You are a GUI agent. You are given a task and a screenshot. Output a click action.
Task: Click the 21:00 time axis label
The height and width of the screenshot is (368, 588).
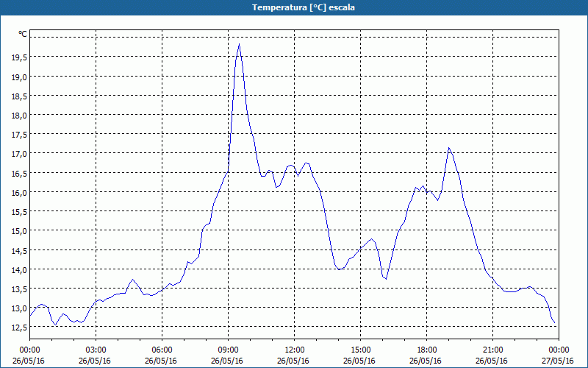(x=492, y=350)
